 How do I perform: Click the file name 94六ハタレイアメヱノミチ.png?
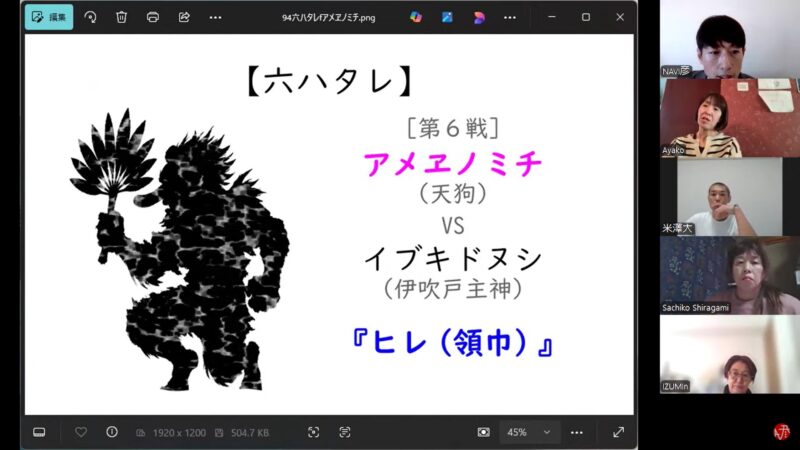[329, 17]
